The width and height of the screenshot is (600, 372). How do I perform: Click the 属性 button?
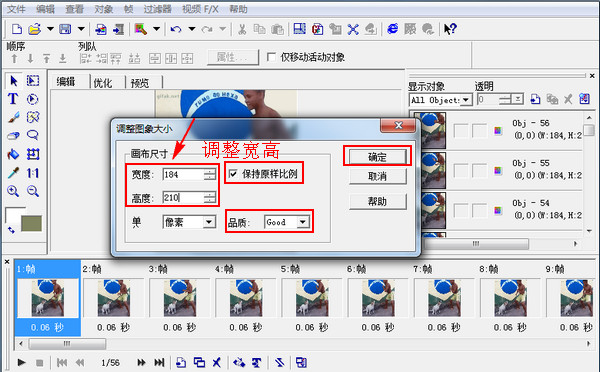click(233, 57)
